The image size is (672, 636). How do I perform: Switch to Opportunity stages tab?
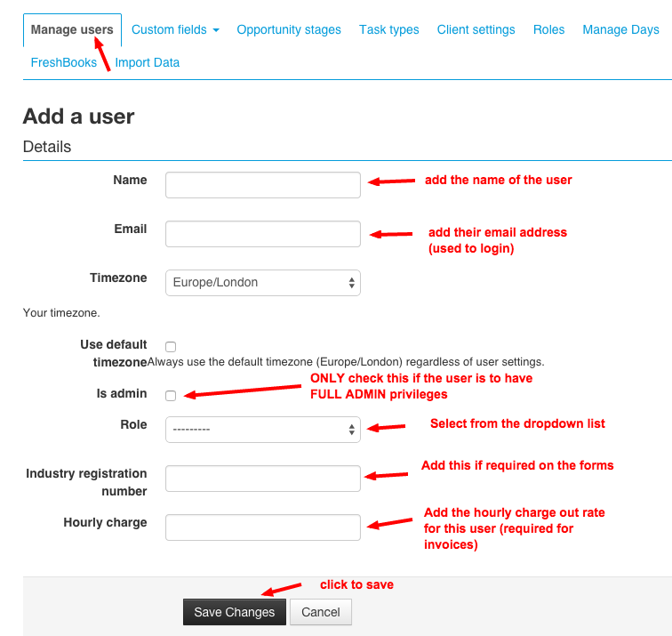coord(289,29)
